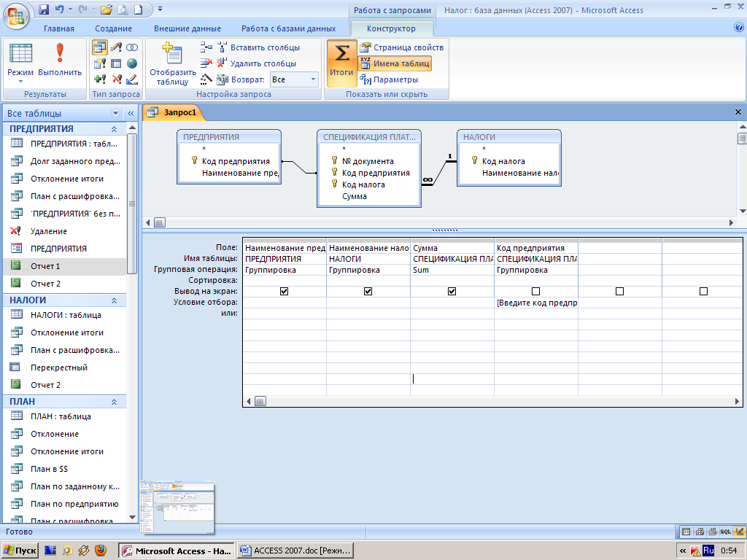
Task: Collapse navigation pane with double chevron
Action: [x=131, y=113]
